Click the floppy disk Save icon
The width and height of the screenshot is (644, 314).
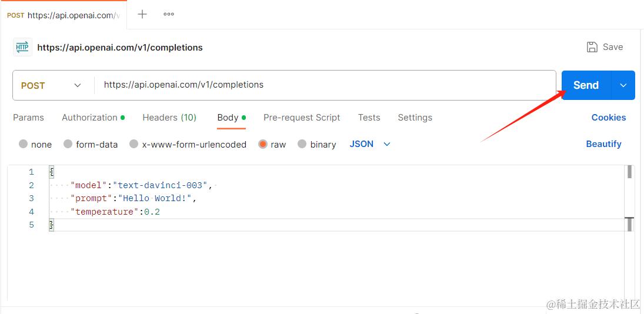(592, 47)
